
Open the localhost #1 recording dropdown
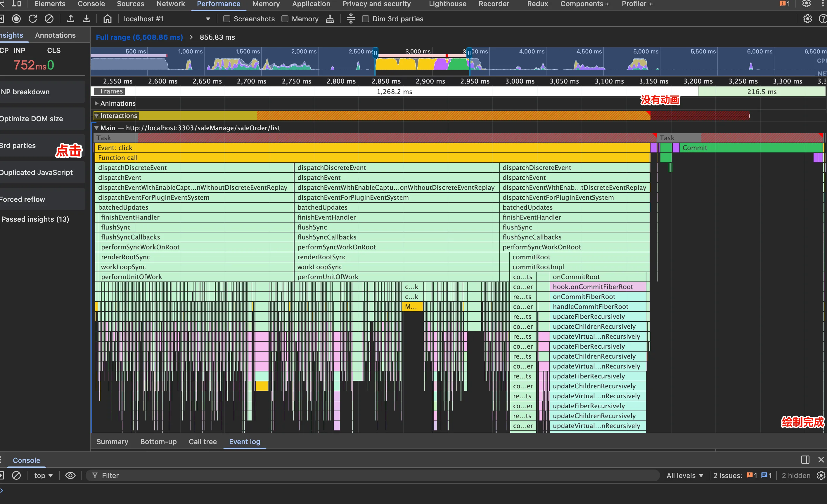click(x=167, y=19)
